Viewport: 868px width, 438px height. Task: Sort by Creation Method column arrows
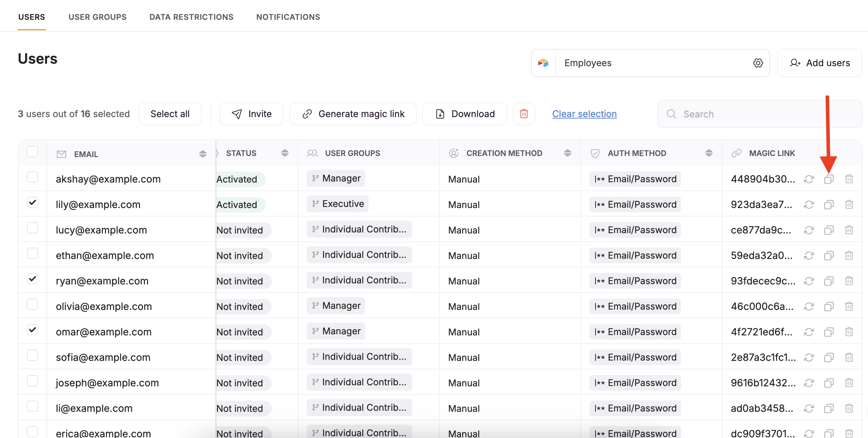tap(567, 153)
